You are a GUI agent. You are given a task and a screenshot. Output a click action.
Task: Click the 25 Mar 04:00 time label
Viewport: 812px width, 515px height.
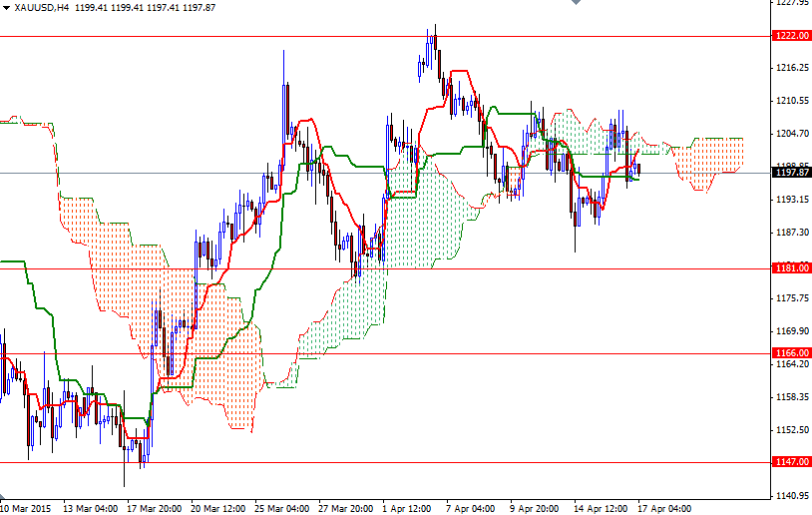click(281, 507)
